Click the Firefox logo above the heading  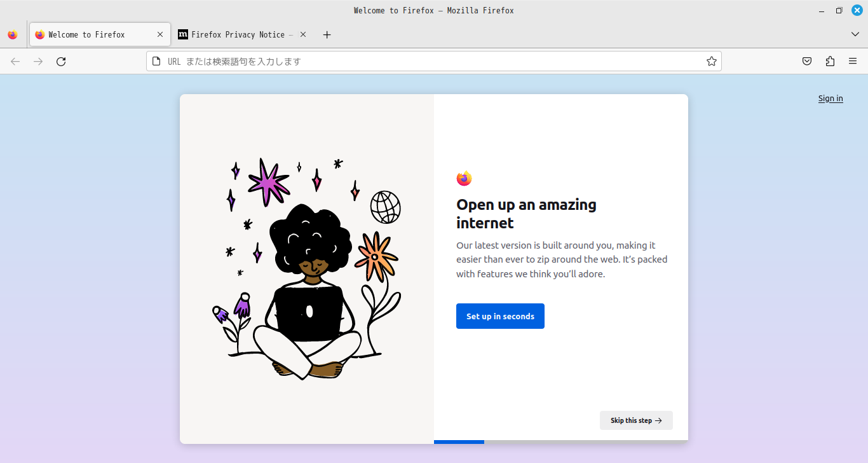coord(465,179)
